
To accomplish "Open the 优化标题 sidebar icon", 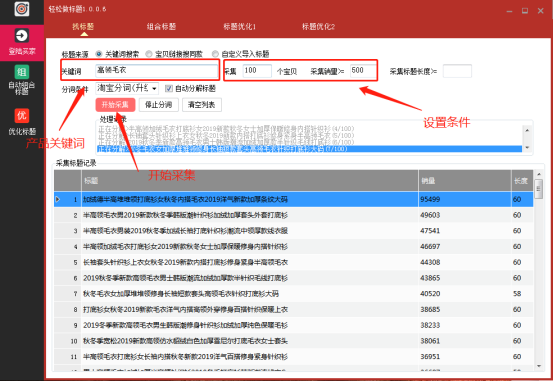I will pyautogui.click(x=22, y=116).
